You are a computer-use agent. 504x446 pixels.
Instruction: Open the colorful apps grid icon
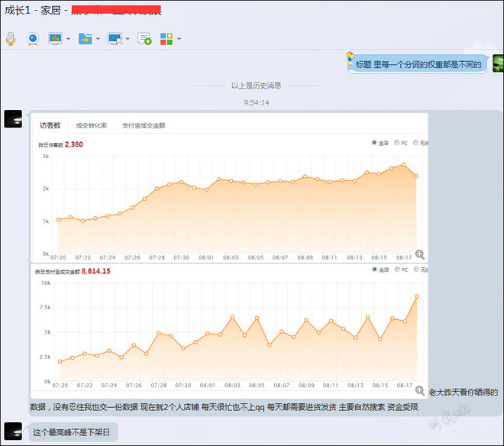point(166,39)
